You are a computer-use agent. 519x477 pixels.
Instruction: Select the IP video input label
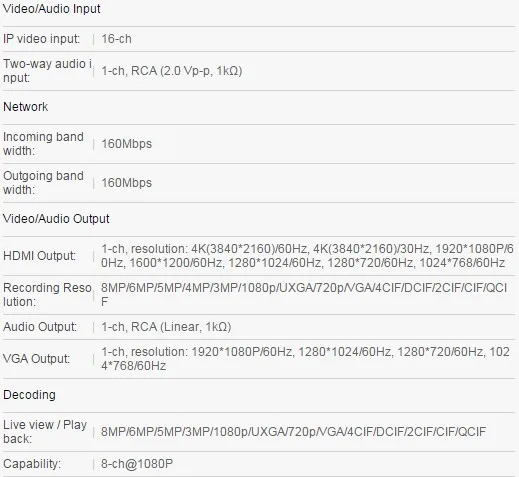coord(41,39)
